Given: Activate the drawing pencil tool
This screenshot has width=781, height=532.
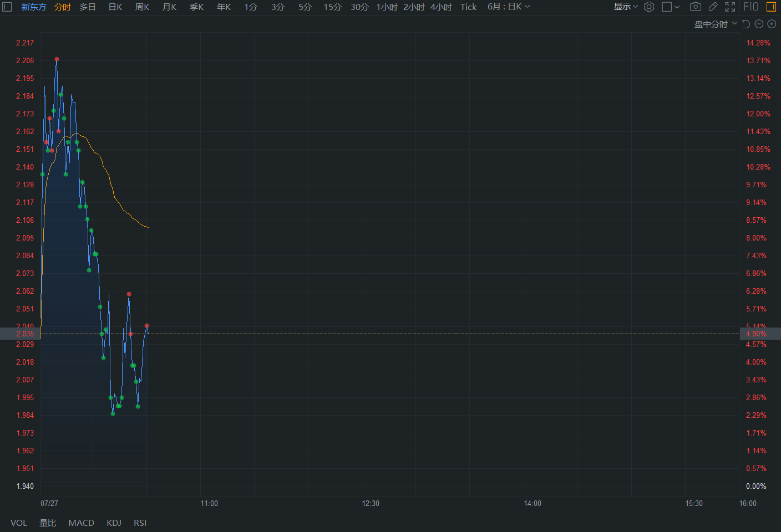Looking at the screenshot, I should tap(713, 7).
